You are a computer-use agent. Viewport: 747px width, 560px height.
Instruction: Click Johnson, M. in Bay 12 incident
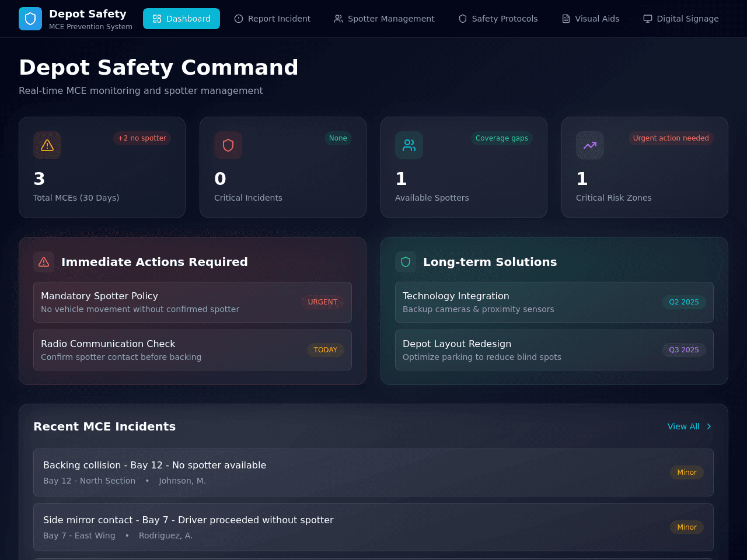pos(182,481)
